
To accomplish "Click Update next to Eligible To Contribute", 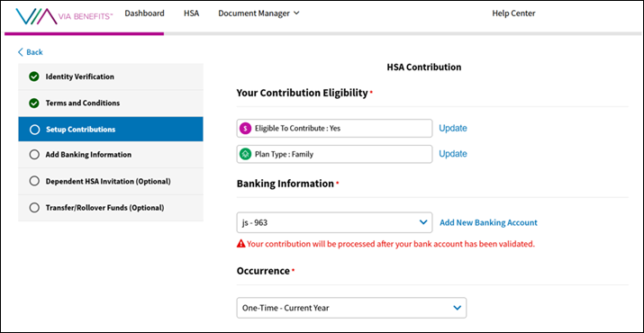I will 453,128.
